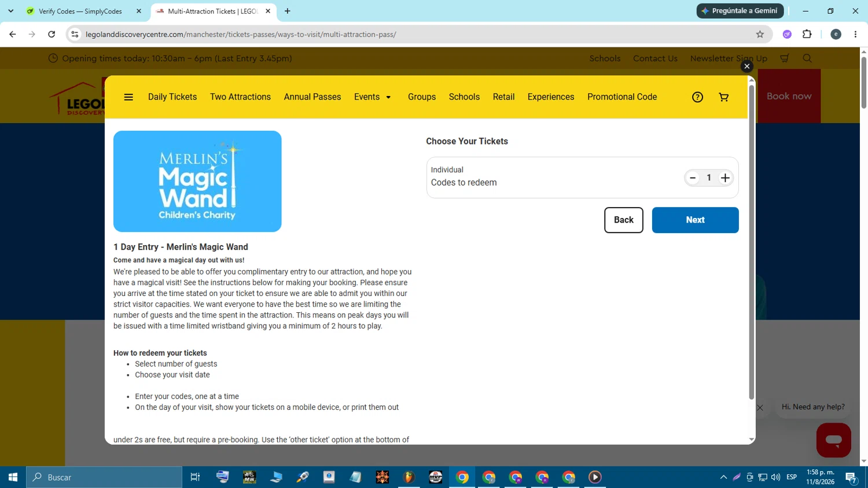Open the search magnifier in page header

click(x=807, y=58)
